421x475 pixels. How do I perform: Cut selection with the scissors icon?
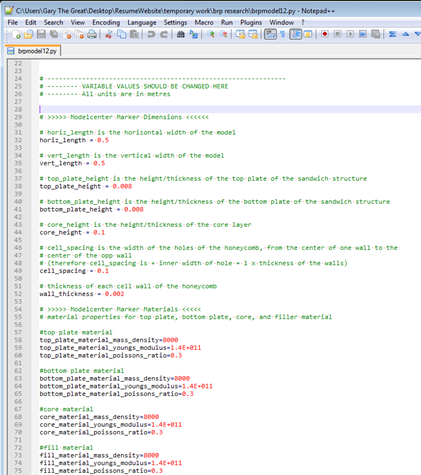(109, 34)
